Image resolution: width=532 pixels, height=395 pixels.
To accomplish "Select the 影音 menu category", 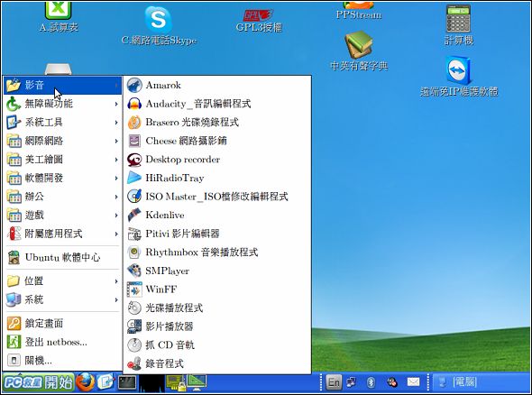I will click(63, 85).
